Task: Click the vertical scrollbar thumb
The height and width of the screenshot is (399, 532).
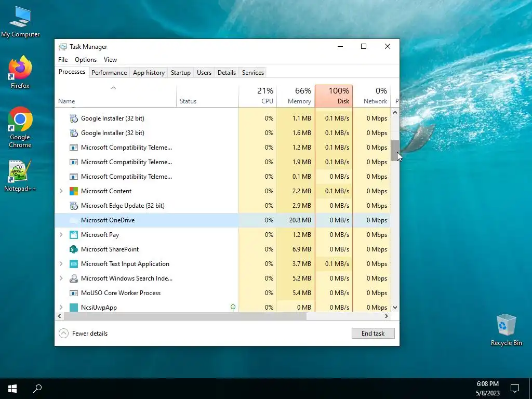Action: pos(395,150)
